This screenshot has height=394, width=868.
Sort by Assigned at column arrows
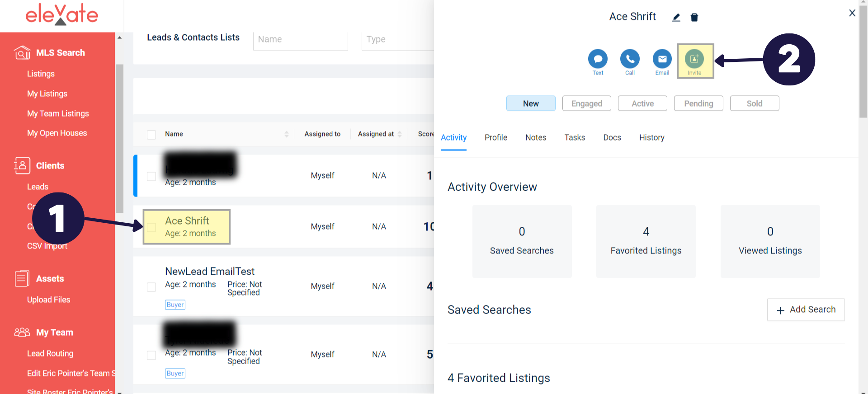pyautogui.click(x=400, y=134)
